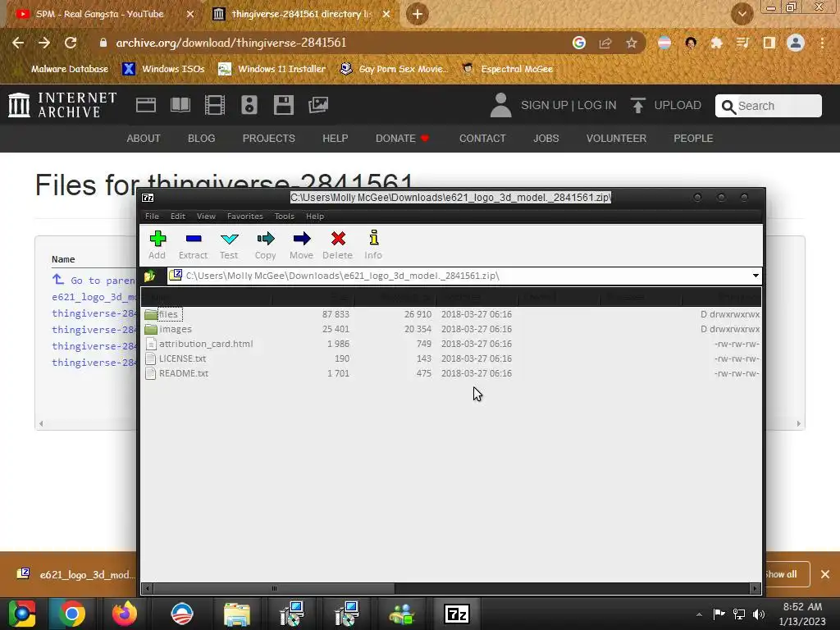Run Test on the archive
This screenshot has width=840, height=630.
coord(229,244)
